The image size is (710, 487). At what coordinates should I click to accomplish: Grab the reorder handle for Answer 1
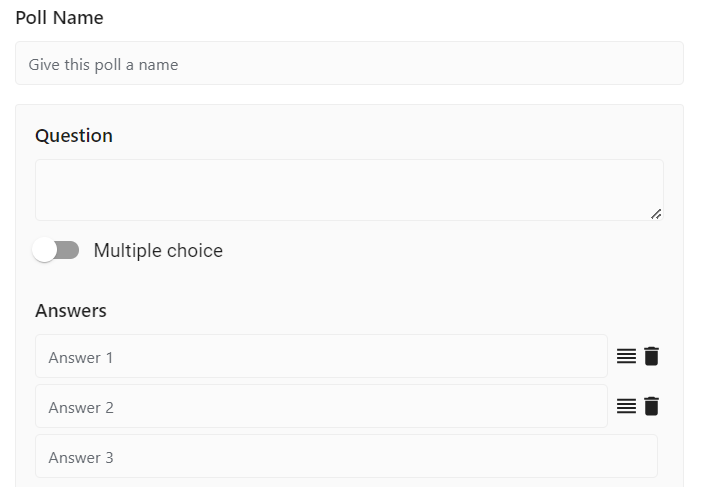tap(626, 356)
